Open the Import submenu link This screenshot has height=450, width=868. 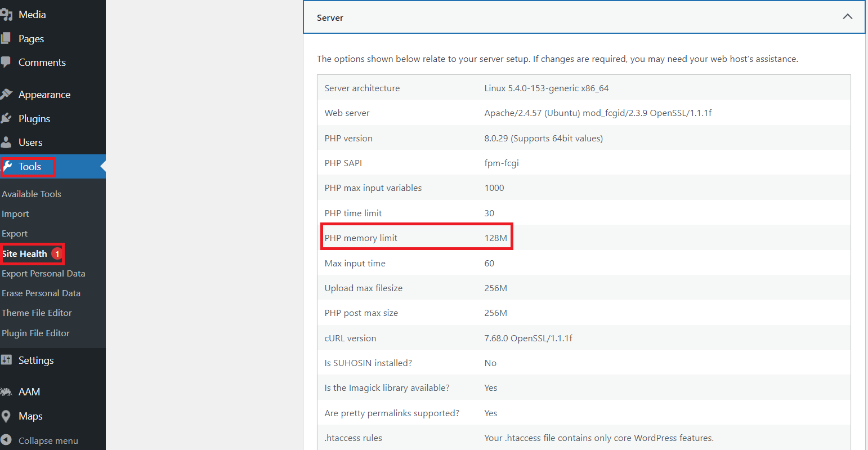[x=15, y=214]
